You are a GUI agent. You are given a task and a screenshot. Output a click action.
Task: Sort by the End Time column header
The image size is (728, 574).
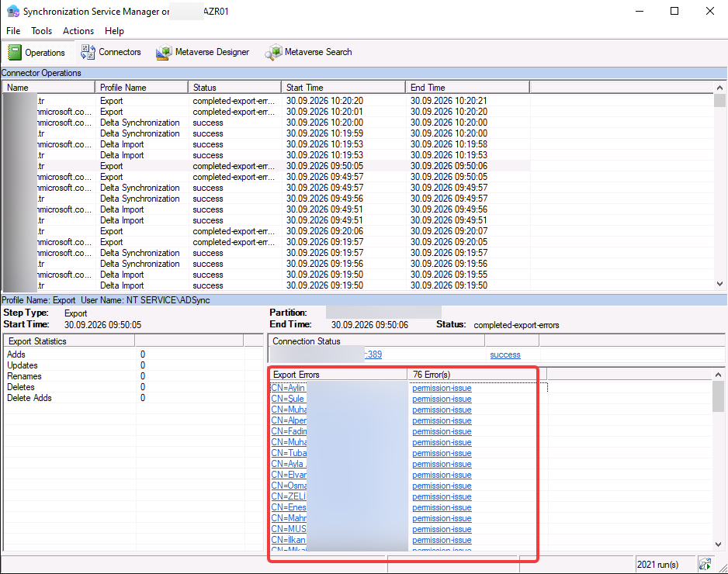(x=467, y=87)
